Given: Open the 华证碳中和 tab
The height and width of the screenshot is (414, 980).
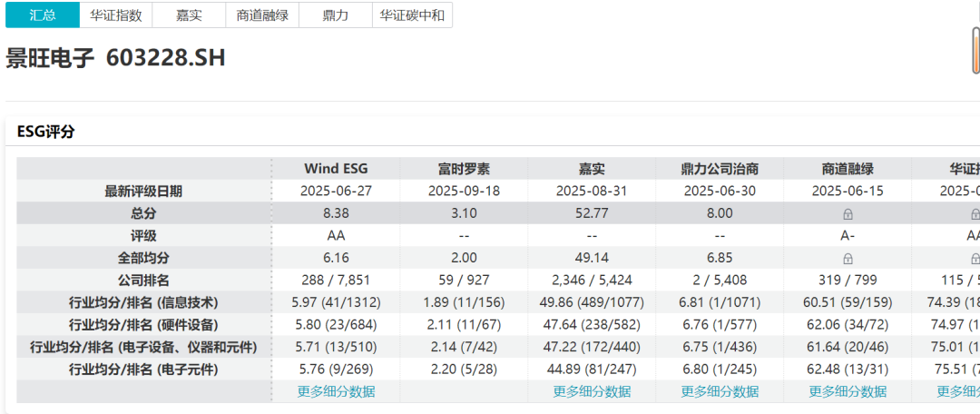Looking at the screenshot, I should pyautogui.click(x=412, y=15).
